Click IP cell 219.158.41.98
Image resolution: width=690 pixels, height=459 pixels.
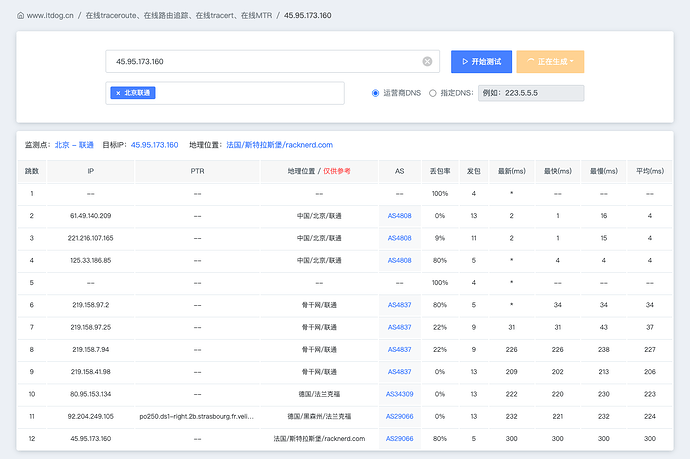(x=91, y=372)
